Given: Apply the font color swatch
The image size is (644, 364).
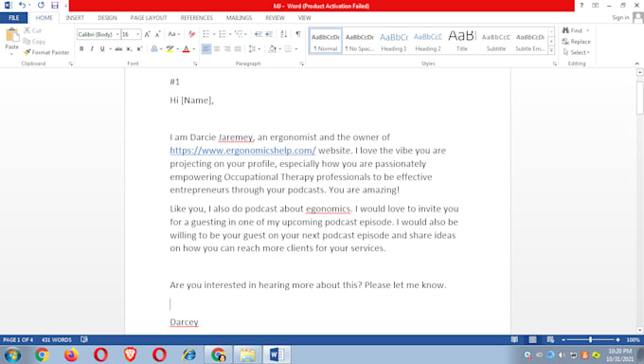Looking at the screenshot, I should 186,49.
